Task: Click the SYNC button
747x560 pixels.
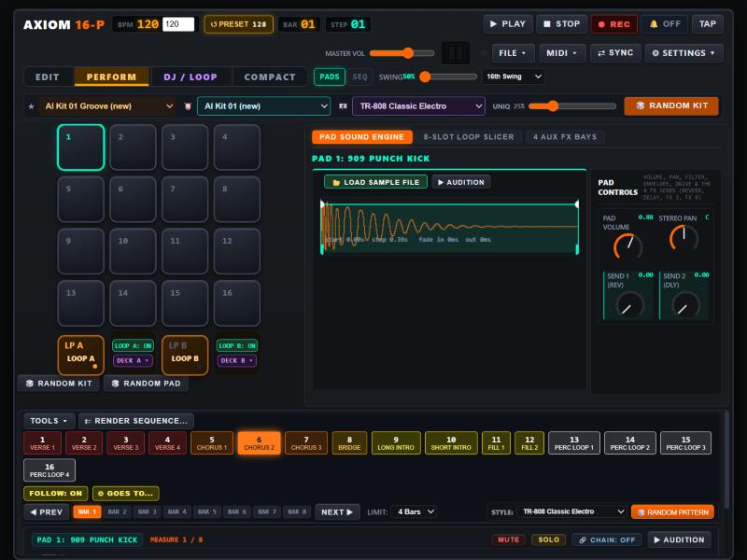Action: [615, 53]
